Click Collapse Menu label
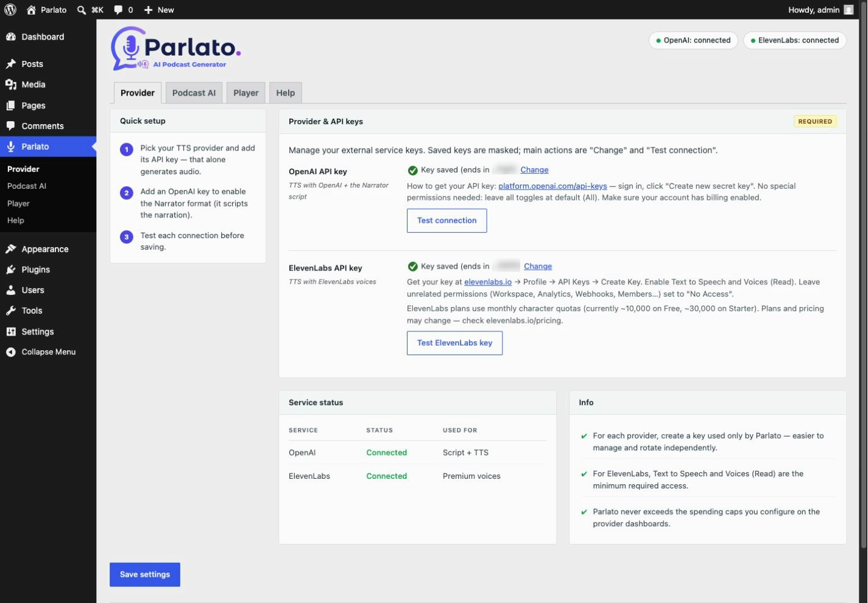The width and height of the screenshot is (868, 603). pos(49,352)
